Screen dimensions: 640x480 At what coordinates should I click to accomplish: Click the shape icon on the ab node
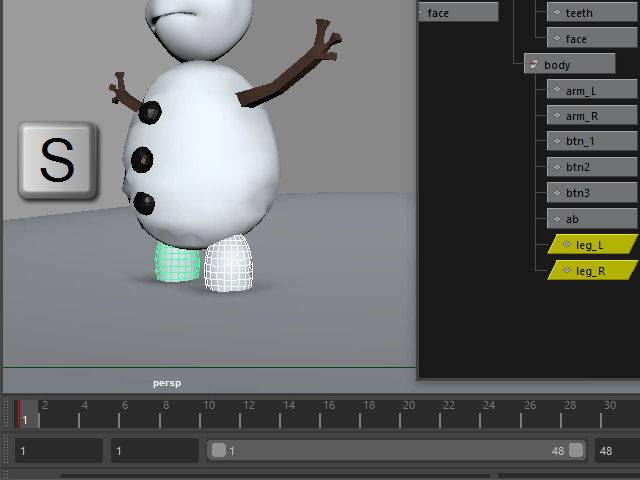click(x=558, y=219)
